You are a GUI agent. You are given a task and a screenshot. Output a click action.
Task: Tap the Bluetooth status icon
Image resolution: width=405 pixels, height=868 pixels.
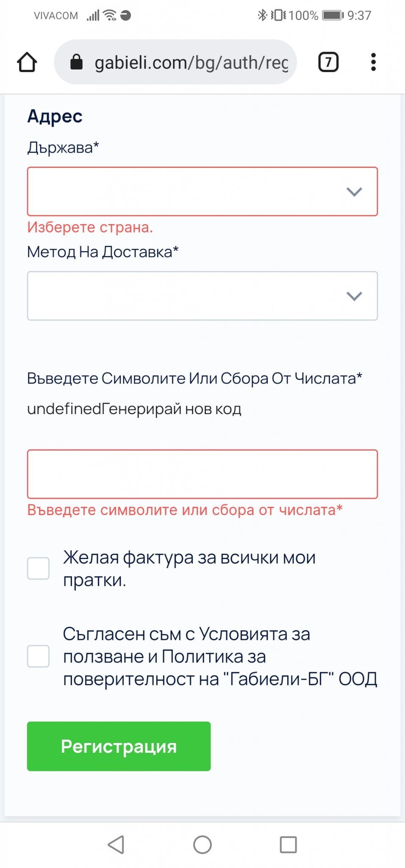262,15
